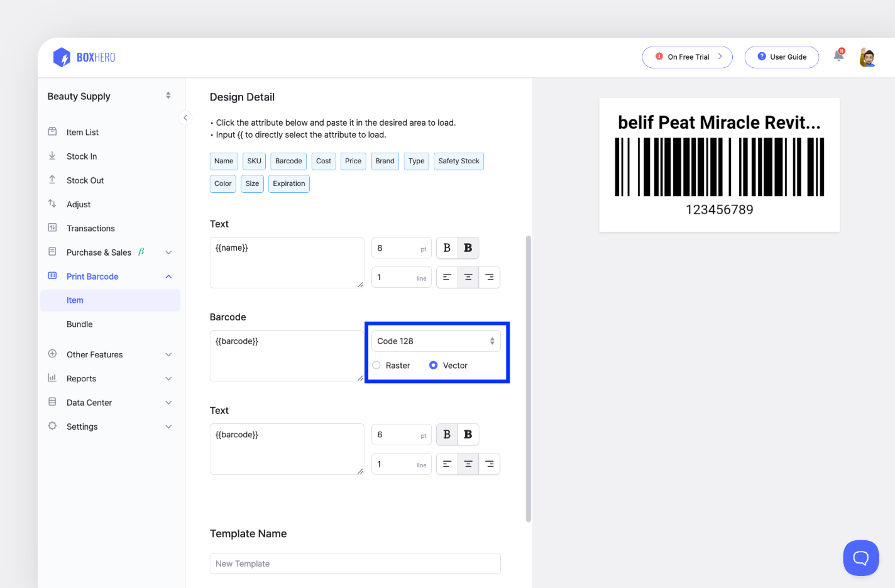Open the Code 128 barcode type dropdown

pyautogui.click(x=436, y=340)
